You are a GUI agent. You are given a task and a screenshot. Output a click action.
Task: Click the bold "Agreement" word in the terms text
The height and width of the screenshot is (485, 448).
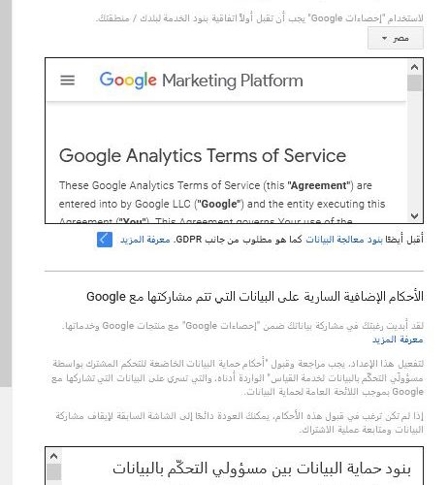[x=319, y=185]
